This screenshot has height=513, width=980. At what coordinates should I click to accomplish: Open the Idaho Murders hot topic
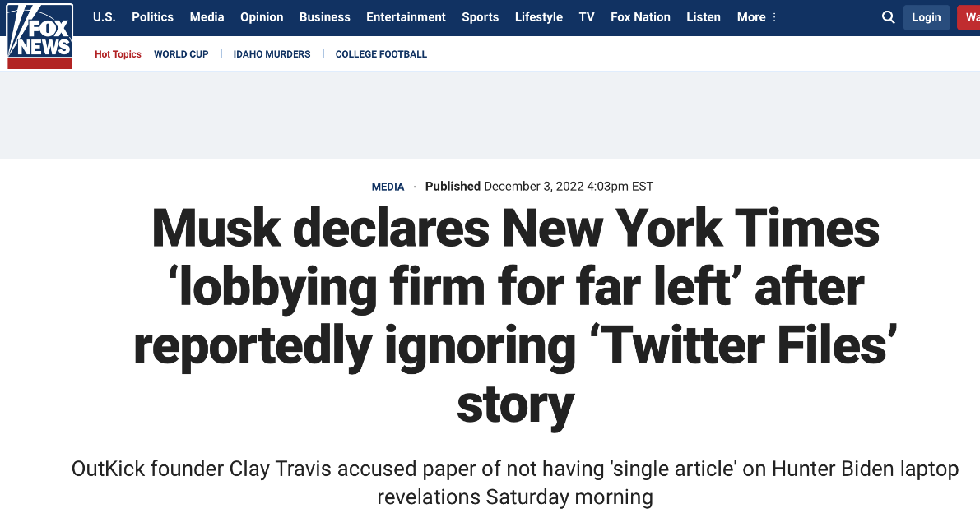(x=272, y=54)
